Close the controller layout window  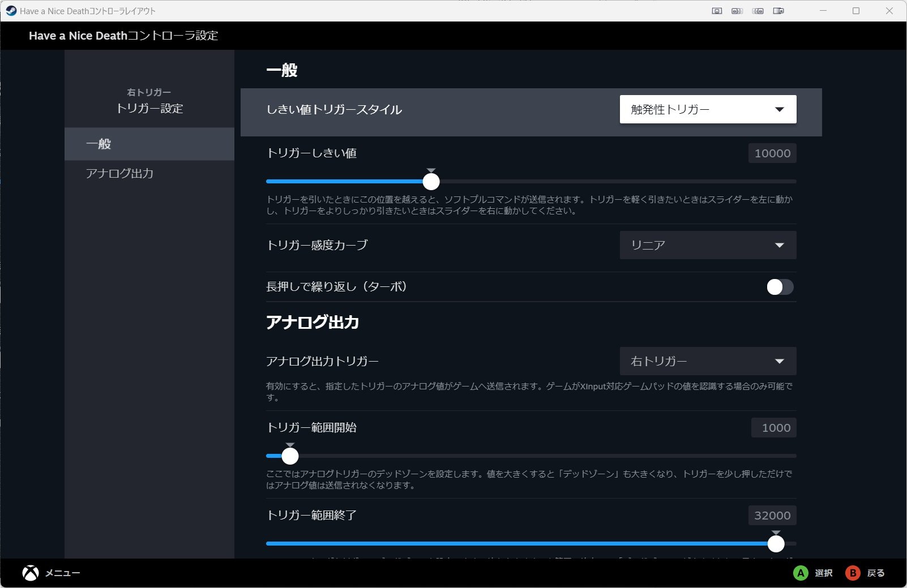coord(889,11)
